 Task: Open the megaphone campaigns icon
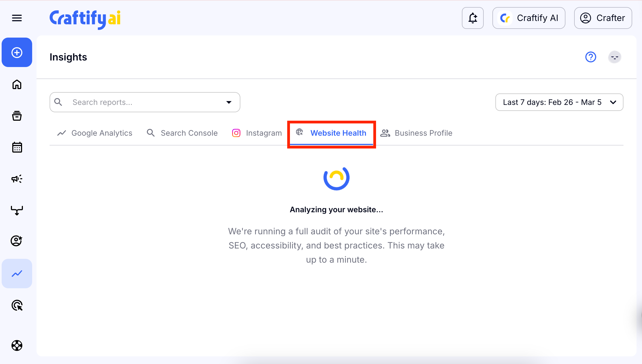(17, 179)
